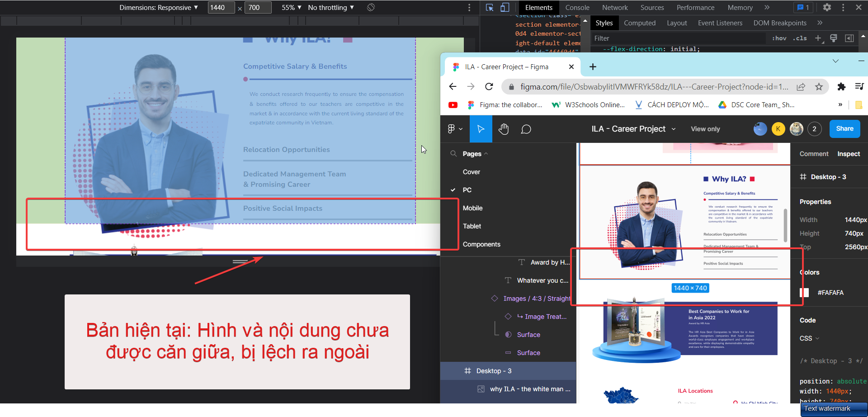Bookmark this page with the star icon
868x417 pixels.
(819, 87)
